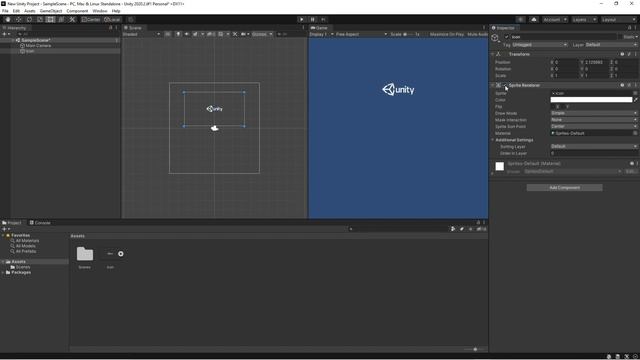
Task: Open the Edit menu
Action: 16,11
